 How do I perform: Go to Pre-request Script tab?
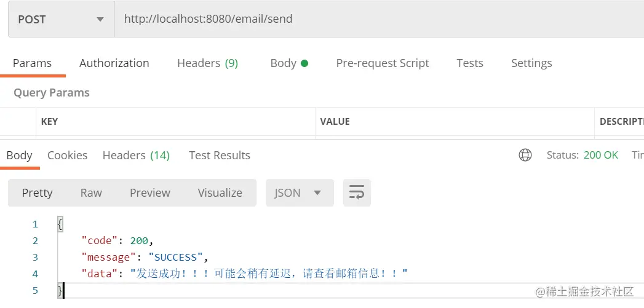coord(383,63)
